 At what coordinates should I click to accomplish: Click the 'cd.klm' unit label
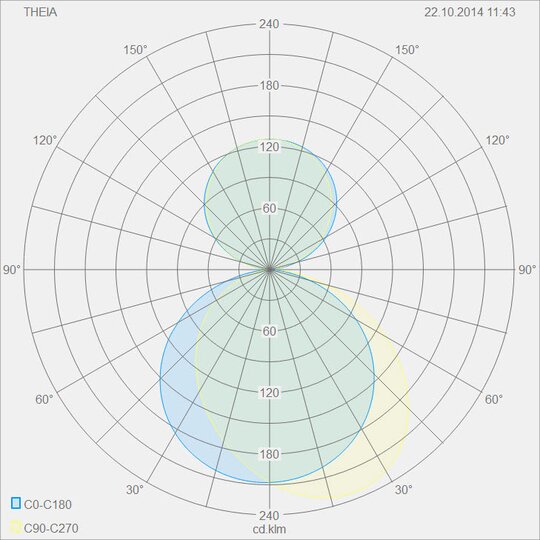coord(270,529)
